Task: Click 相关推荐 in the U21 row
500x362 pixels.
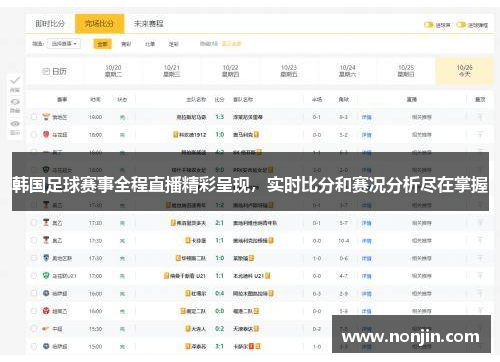Action: [x=422, y=276]
